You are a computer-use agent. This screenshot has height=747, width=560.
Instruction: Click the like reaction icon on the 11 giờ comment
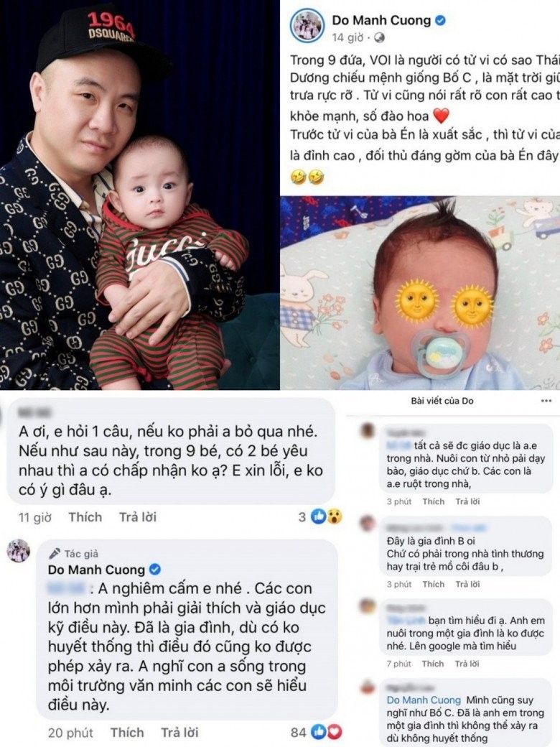[318, 516]
